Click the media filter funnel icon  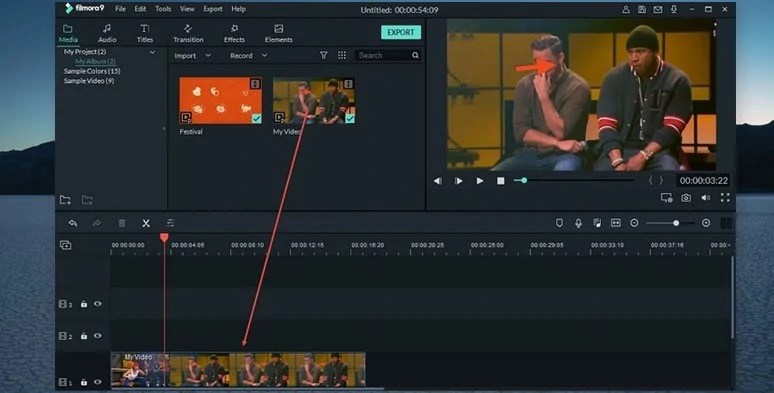click(323, 55)
